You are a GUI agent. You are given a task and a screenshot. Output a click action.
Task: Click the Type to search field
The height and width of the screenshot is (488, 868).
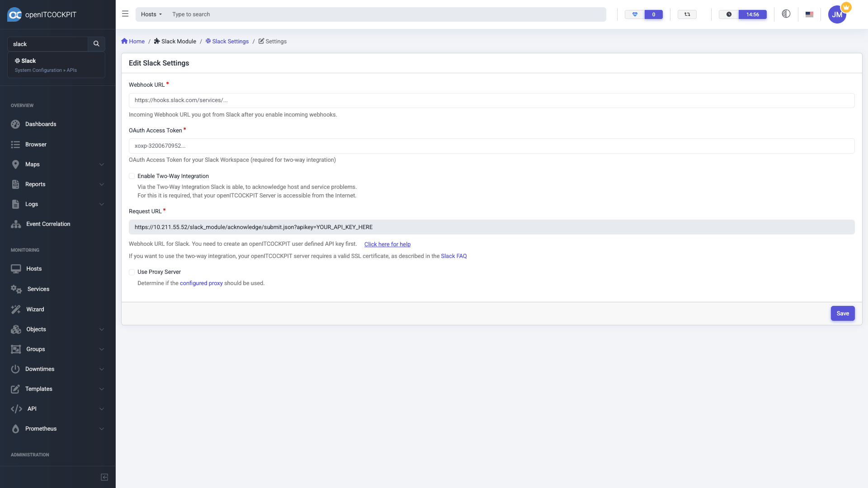[x=387, y=14]
